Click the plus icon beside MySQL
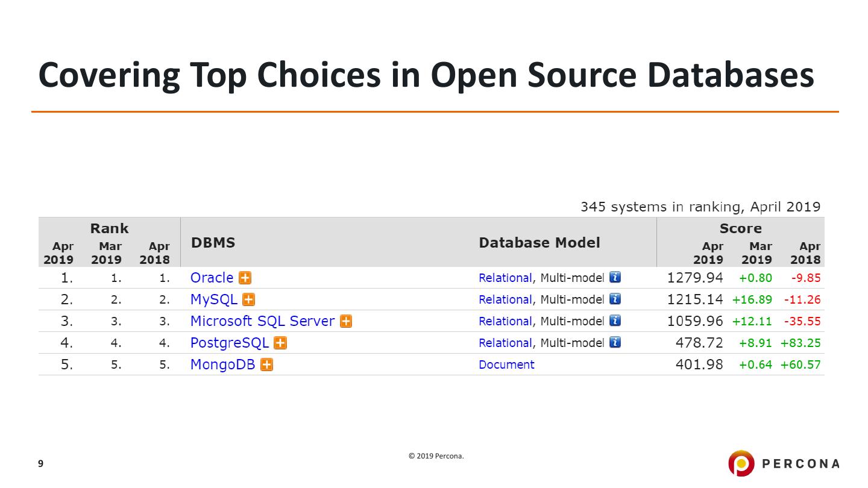Viewport: 868px width, 488px height. tap(248, 299)
